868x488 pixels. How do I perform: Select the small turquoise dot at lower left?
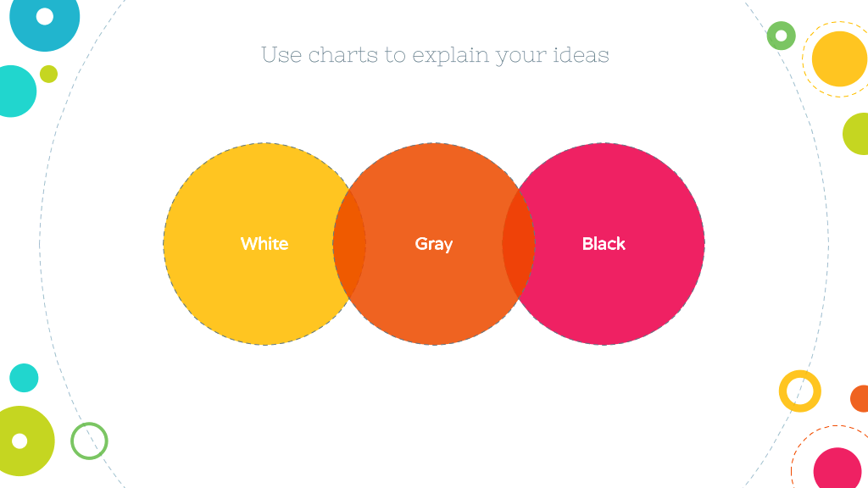click(24, 378)
